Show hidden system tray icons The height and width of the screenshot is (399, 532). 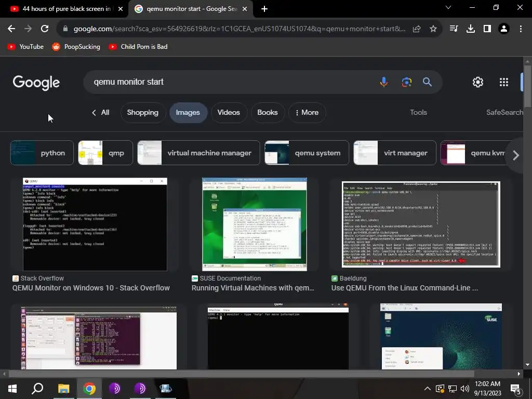coord(428,389)
